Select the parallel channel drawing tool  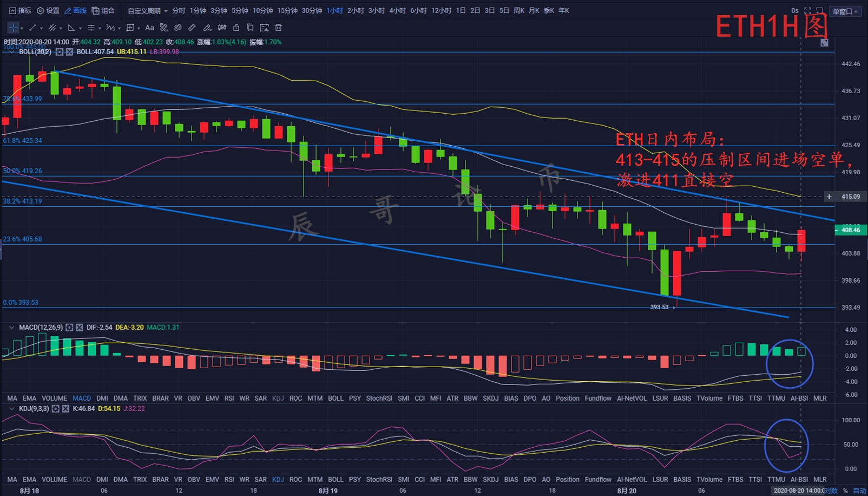(x=52, y=28)
